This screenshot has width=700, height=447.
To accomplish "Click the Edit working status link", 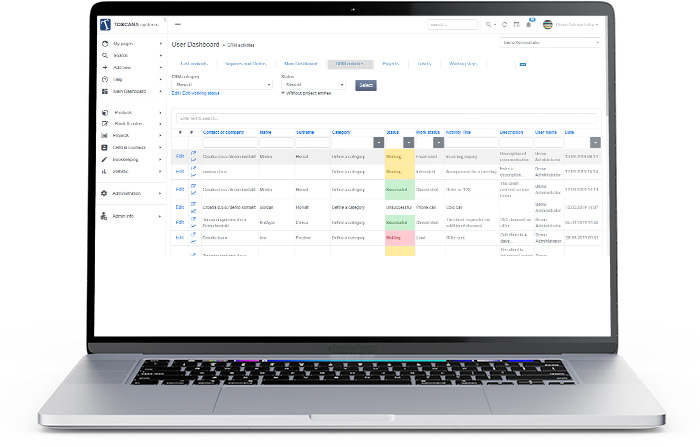I will click(x=201, y=93).
